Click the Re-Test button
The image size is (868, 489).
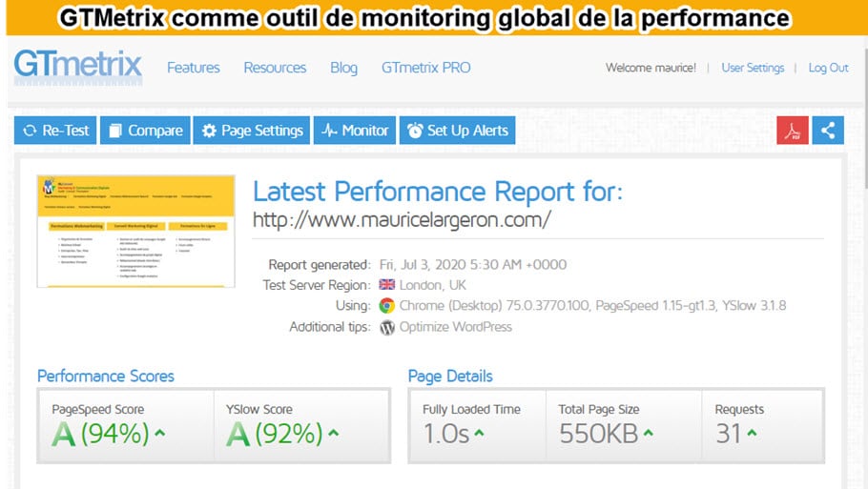(54, 130)
